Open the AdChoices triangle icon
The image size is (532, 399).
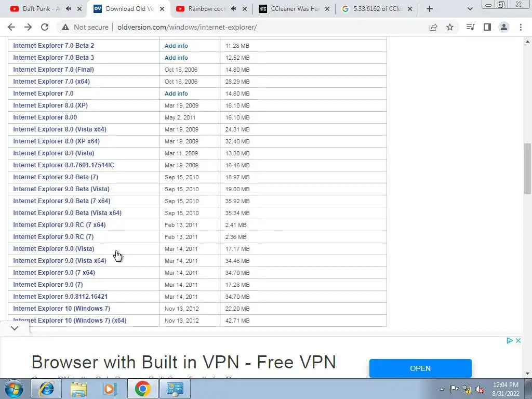(x=509, y=341)
